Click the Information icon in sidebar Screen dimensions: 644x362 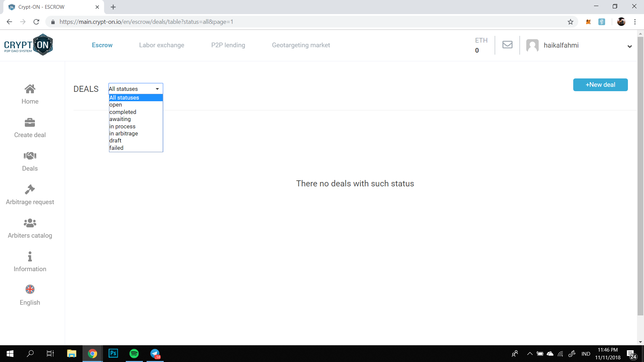tap(30, 256)
